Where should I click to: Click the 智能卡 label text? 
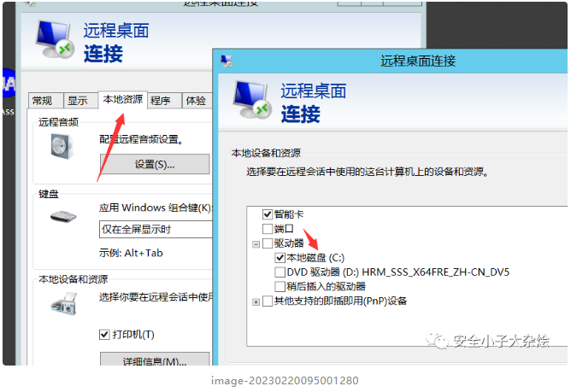pyautogui.click(x=289, y=214)
